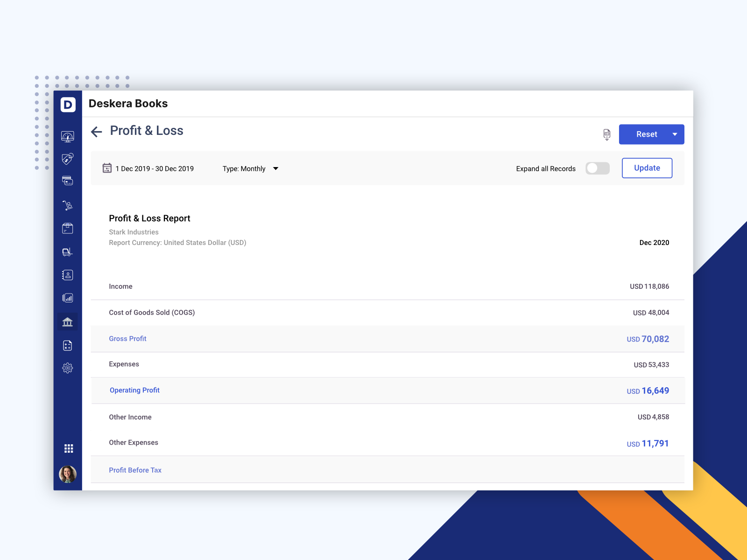
Task: Click the Expenses amount USD 53,433
Action: pyautogui.click(x=651, y=365)
